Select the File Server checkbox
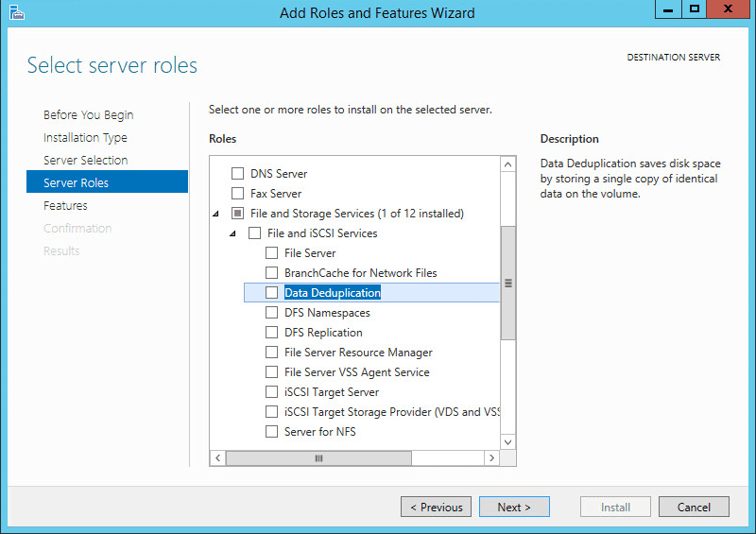Screen dimensions: 756x534 click(x=272, y=253)
